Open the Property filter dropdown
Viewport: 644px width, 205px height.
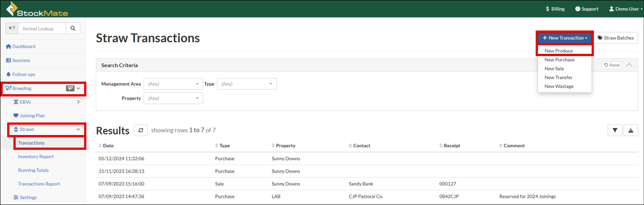click(x=173, y=98)
